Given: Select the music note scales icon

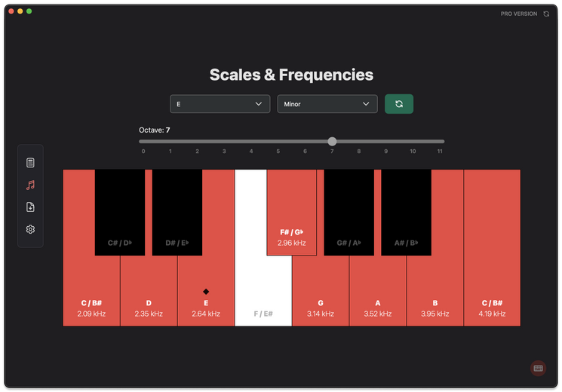Looking at the screenshot, I should [31, 185].
